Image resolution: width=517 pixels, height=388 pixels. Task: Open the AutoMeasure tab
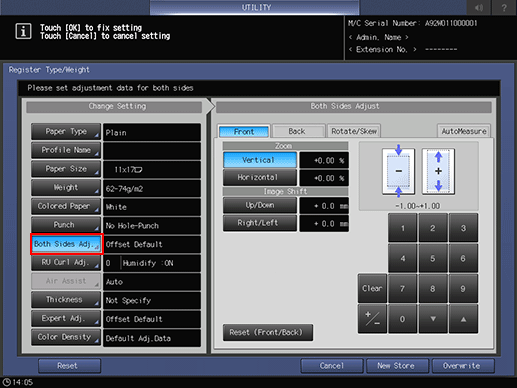(464, 131)
